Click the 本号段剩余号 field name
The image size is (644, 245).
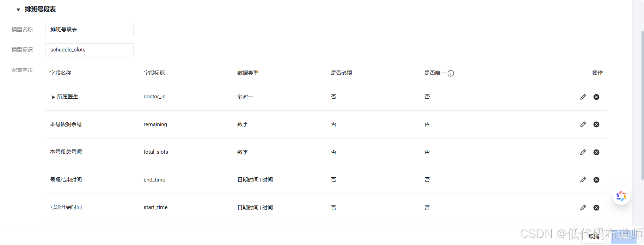tap(66, 124)
